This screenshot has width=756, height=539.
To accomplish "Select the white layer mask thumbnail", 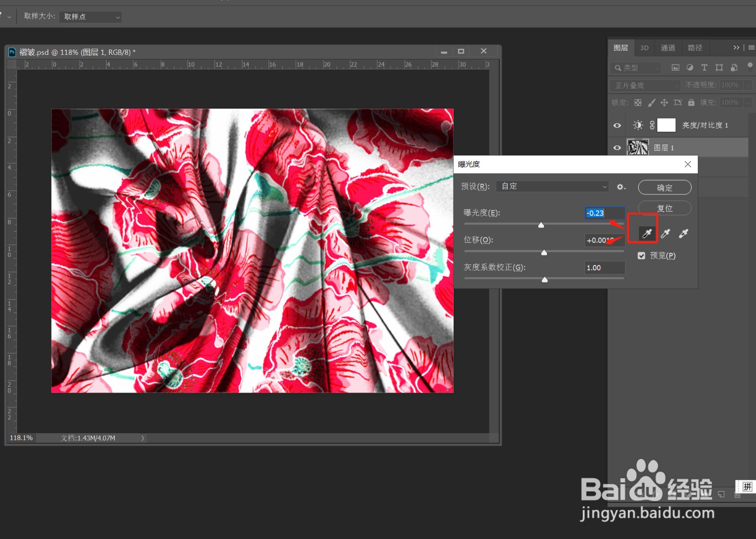I will pos(666,125).
